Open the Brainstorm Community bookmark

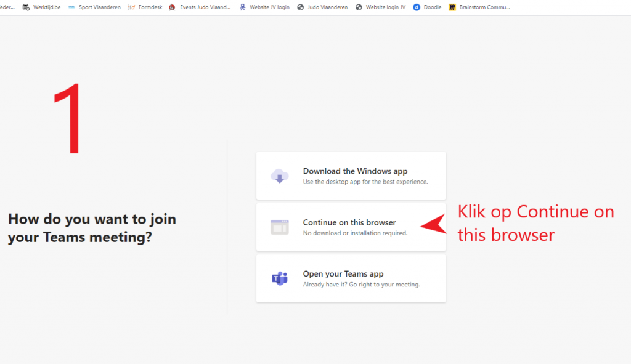click(479, 7)
